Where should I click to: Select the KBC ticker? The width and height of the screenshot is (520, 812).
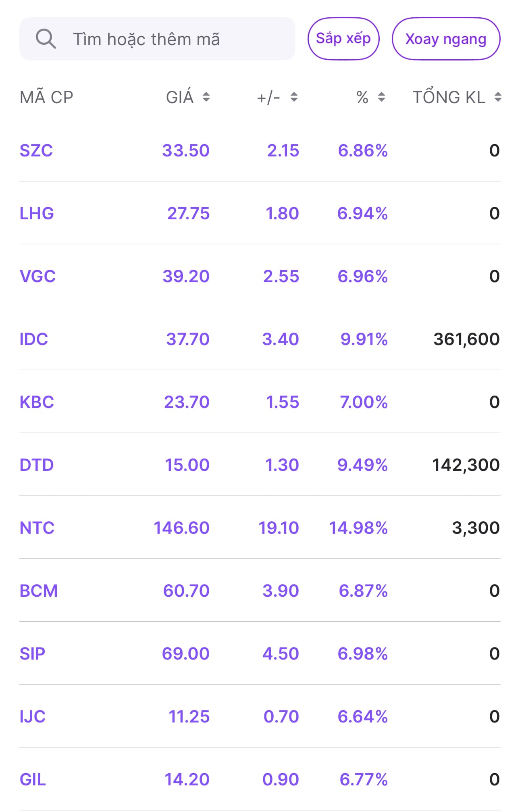[x=37, y=402]
